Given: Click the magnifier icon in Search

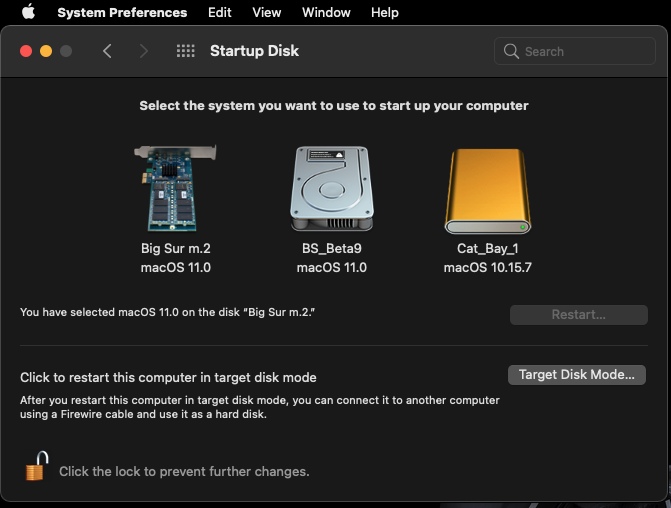Looking at the screenshot, I should (x=512, y=51).
